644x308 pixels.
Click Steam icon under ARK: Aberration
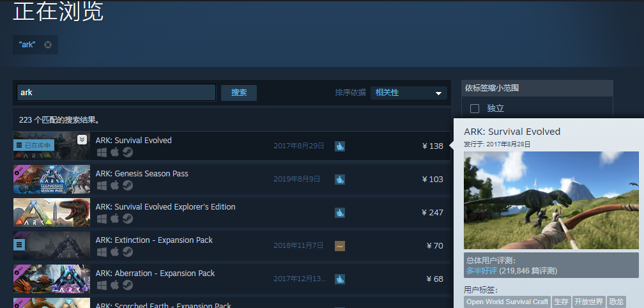coord(128,286)
